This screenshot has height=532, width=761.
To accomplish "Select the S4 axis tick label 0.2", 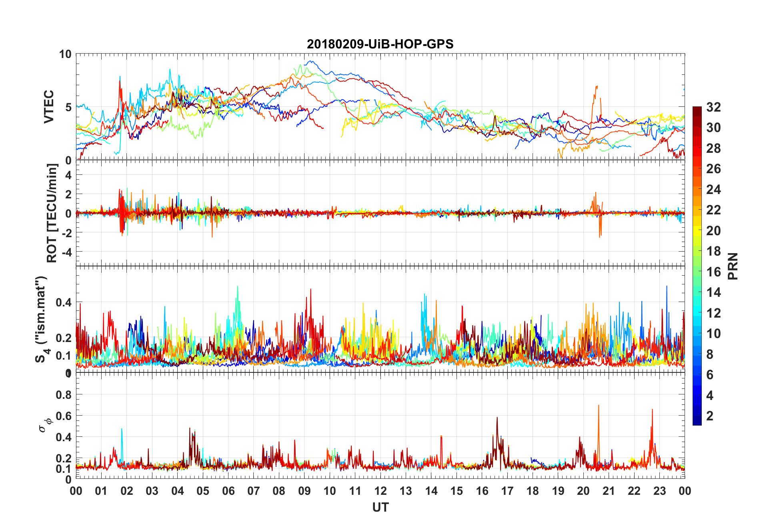I will pyautogui.click(x=64, y=338).
